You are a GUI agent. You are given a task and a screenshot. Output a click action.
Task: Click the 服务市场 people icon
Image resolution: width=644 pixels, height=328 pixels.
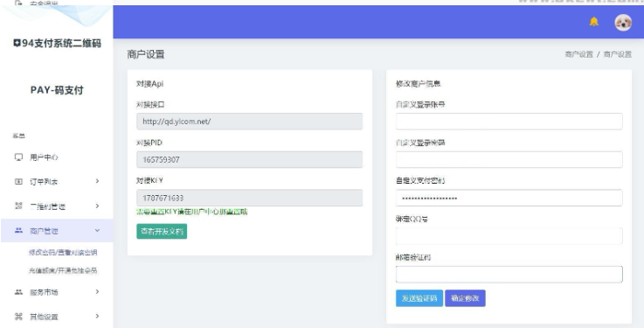click(18, 292)
